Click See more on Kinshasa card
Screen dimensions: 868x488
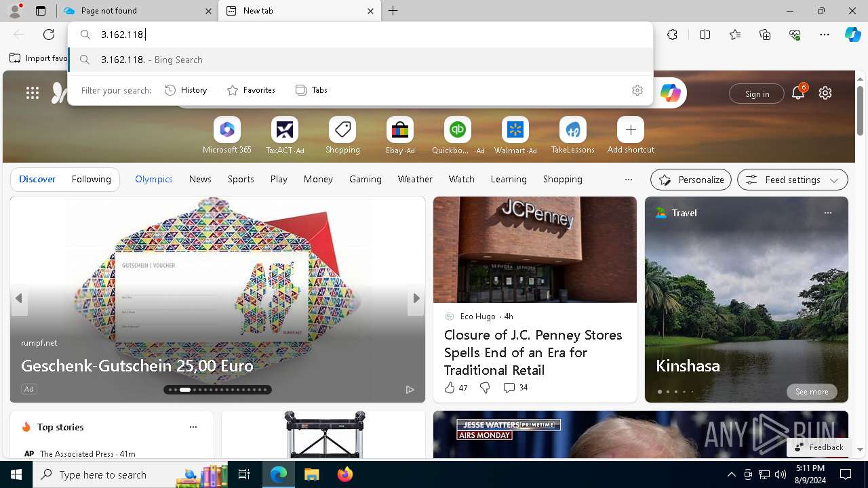[812, 392]
